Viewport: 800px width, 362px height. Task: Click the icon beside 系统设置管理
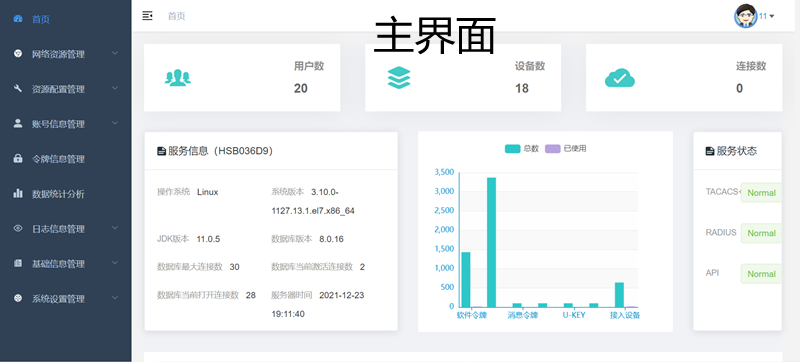coord(18,298)
